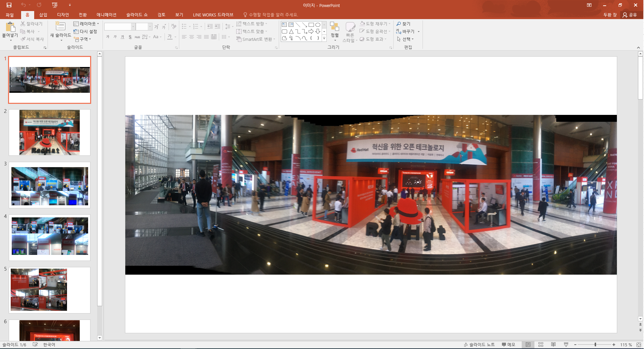Image resolution: width=644 pixels, height=349 pixels.
Task: Click the zoom slider handle
Action: pyautogui.click(x=595, y=345)
